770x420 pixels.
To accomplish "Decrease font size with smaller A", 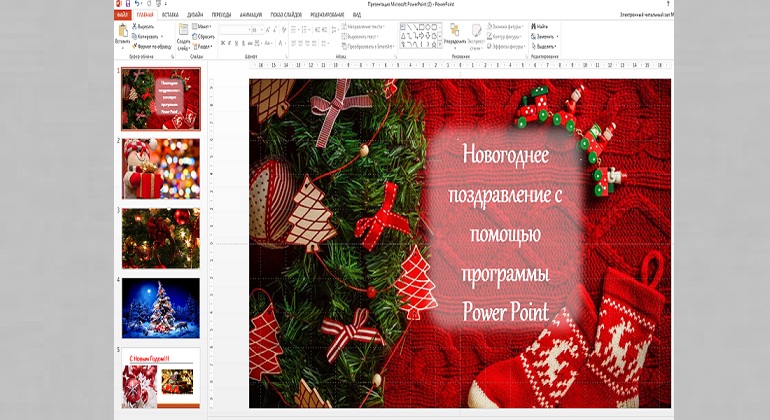I will click(275, 30).
